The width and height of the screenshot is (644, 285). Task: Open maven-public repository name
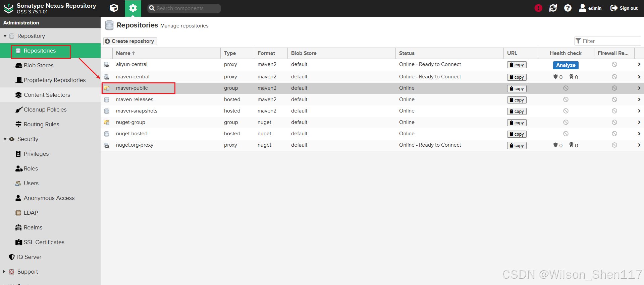click(132, 88)
